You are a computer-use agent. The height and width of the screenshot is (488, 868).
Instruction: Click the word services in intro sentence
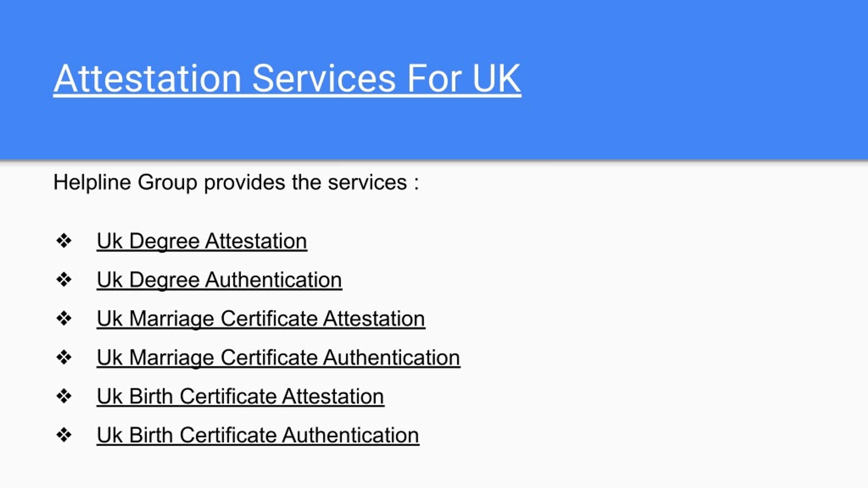[x=367, y=183]
